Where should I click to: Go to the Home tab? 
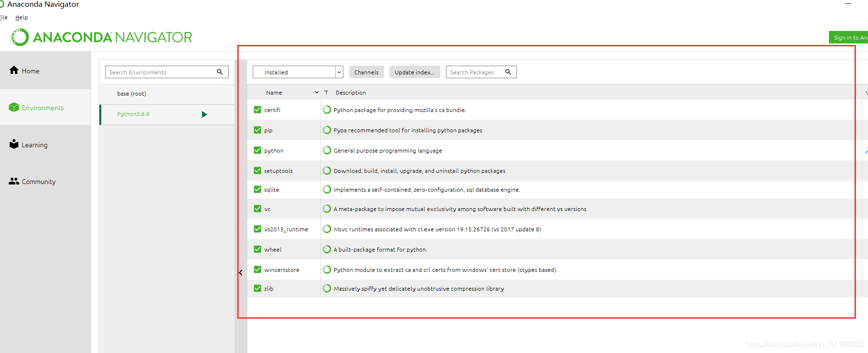(x=45, y=71)
